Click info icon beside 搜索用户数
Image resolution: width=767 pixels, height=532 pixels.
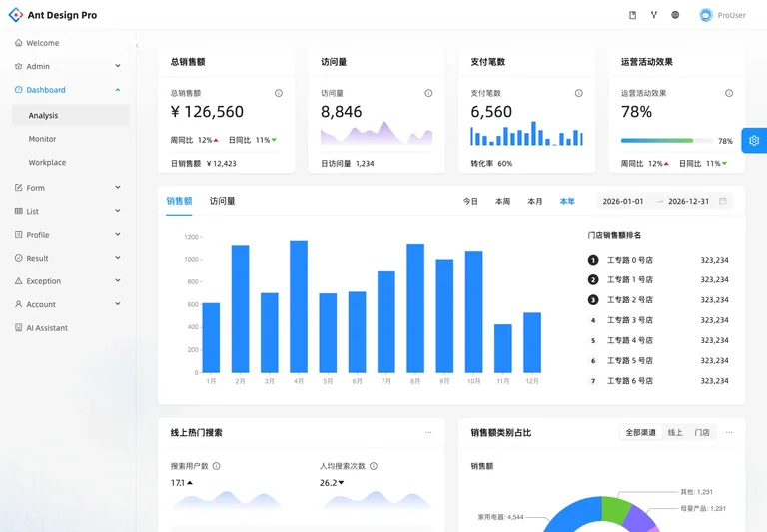(x=216, y=466)
